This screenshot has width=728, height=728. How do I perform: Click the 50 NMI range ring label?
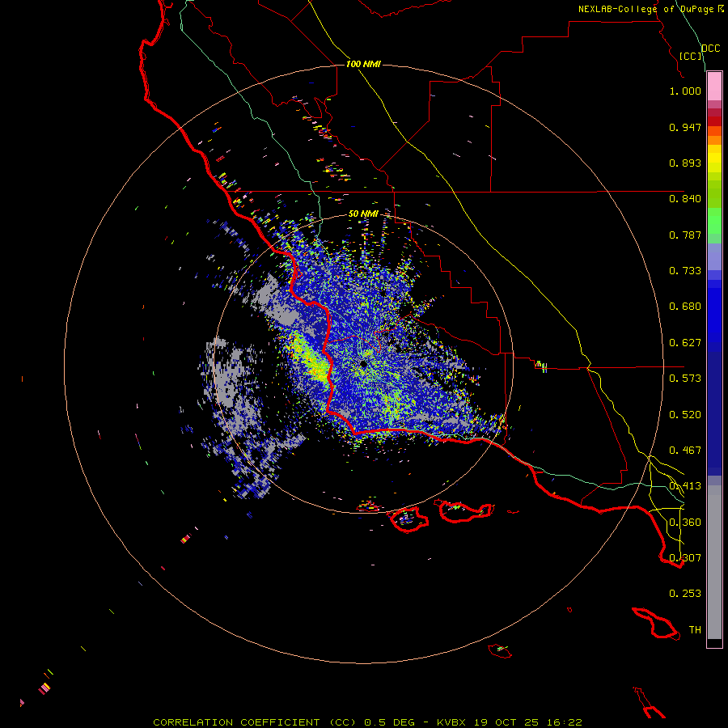point(363,214)
